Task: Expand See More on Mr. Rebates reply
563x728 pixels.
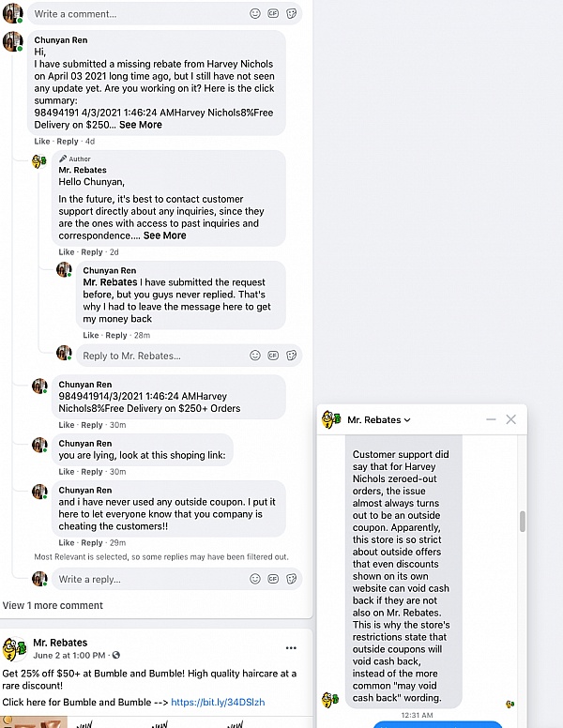Action: 164,235
